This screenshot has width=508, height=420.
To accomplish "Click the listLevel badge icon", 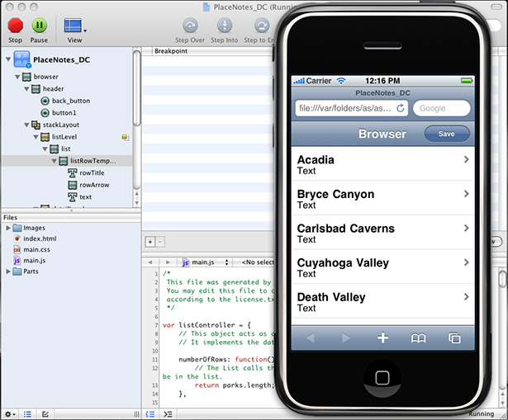I will [125, 138].
